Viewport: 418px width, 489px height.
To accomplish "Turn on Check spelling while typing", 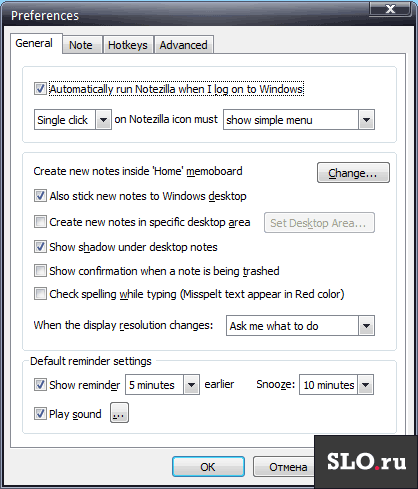I will (40, 294).
